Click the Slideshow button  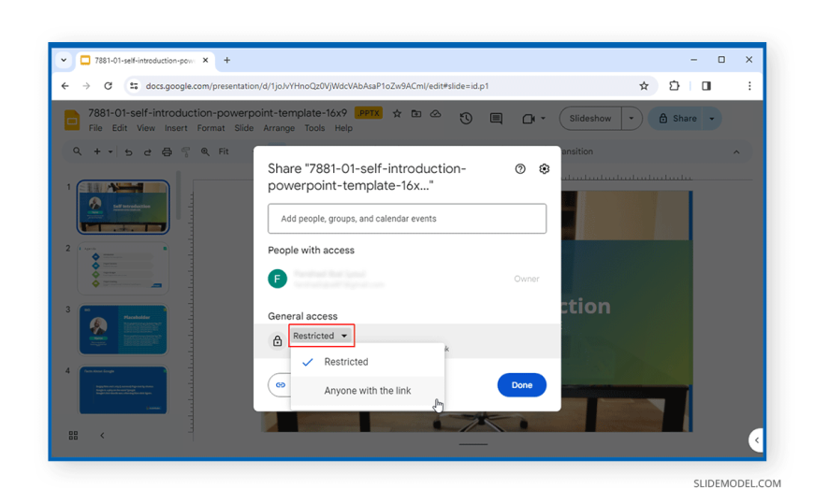(590, 119)
